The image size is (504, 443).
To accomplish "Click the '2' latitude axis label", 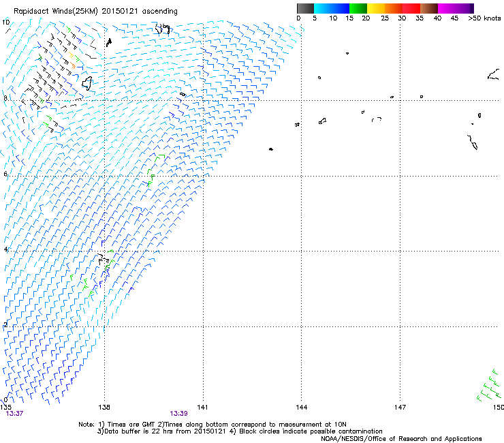I will [x=5, y=324].
